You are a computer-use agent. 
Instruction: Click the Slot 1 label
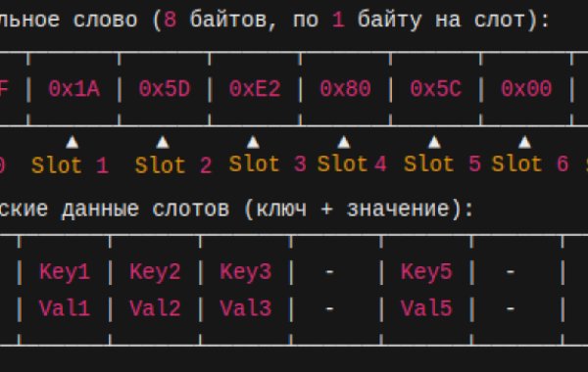[x=71, y=165]
